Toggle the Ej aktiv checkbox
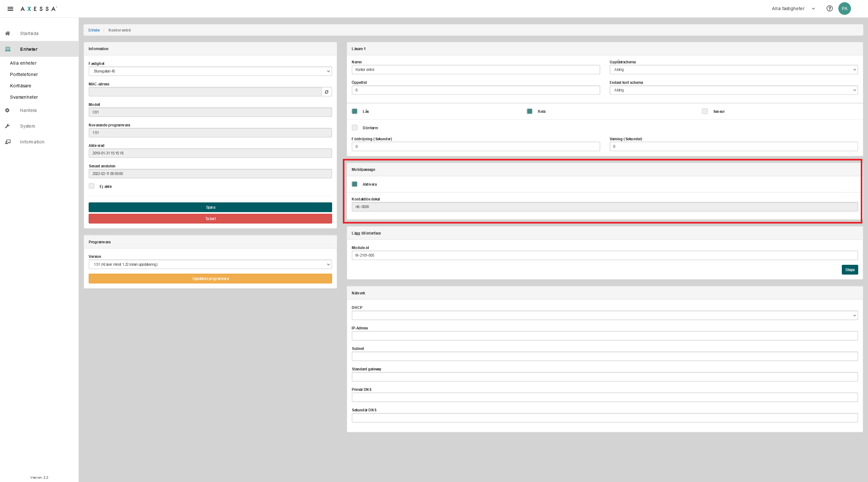The image size is (868, 482). [92, 186]
